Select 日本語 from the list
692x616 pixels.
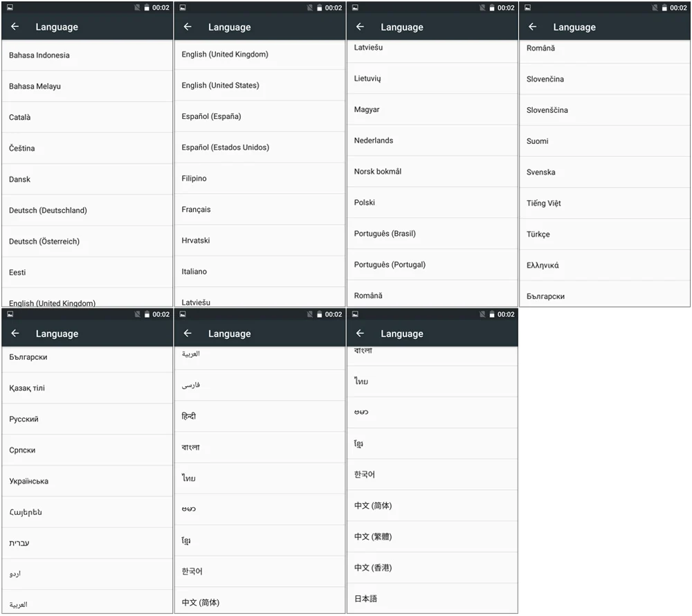coord(432,599)
